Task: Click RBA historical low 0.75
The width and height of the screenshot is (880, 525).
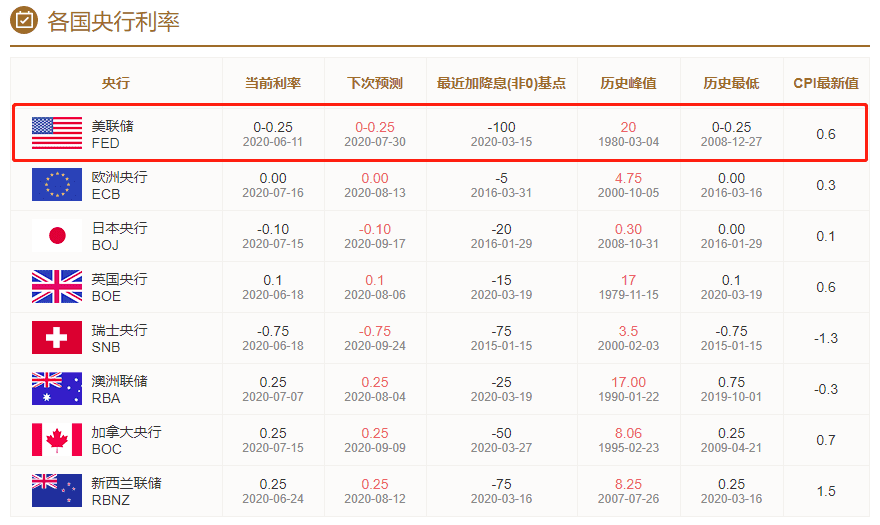Action: tap(731, 382)
